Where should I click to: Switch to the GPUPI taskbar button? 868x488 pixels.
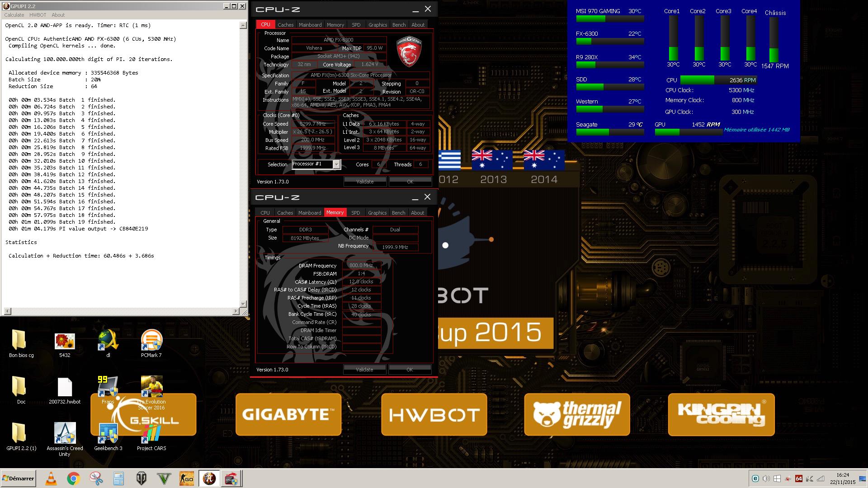coord(209,479)
